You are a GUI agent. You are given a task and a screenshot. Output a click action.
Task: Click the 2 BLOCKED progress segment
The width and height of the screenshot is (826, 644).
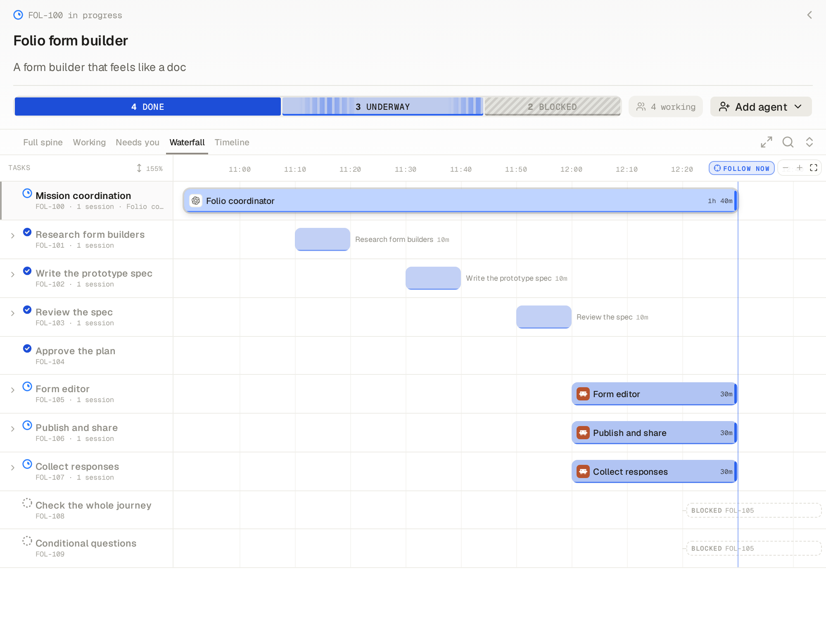(x=553, y=107)
